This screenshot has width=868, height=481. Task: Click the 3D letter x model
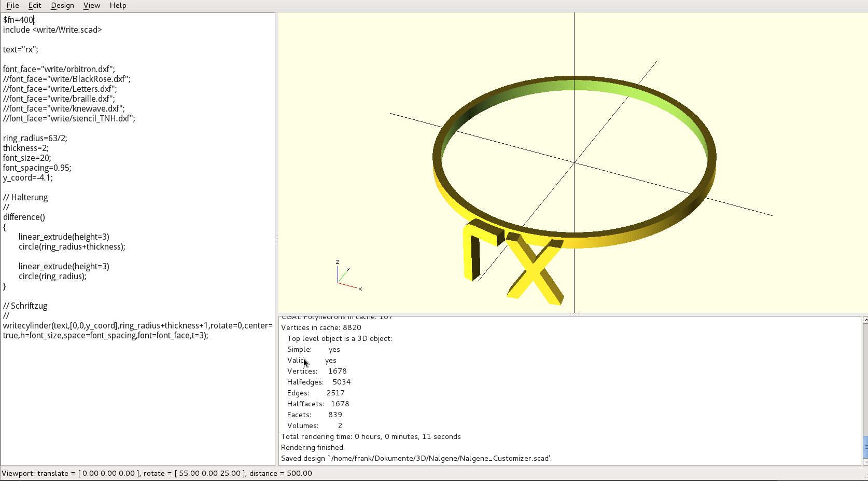point(535,268)
